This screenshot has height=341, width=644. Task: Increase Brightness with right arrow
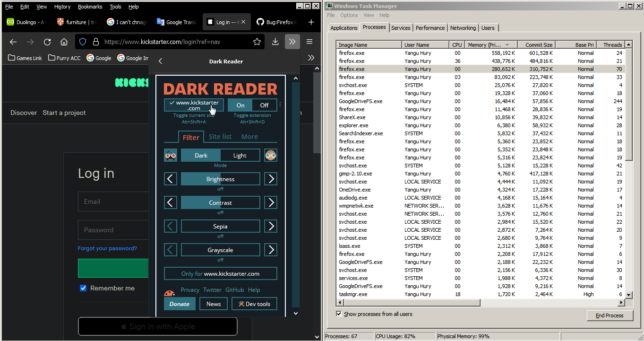click(271, 179)
